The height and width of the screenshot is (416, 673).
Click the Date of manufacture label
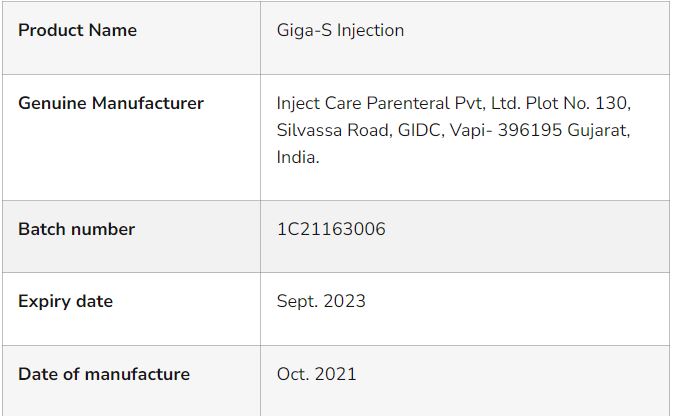tap(104, 374)
